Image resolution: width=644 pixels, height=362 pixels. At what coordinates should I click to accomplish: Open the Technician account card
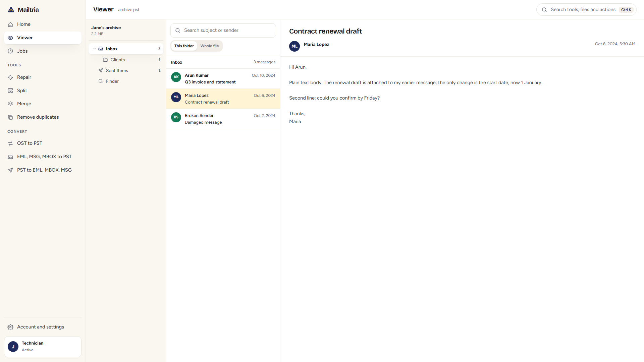[x=43, y=347]
